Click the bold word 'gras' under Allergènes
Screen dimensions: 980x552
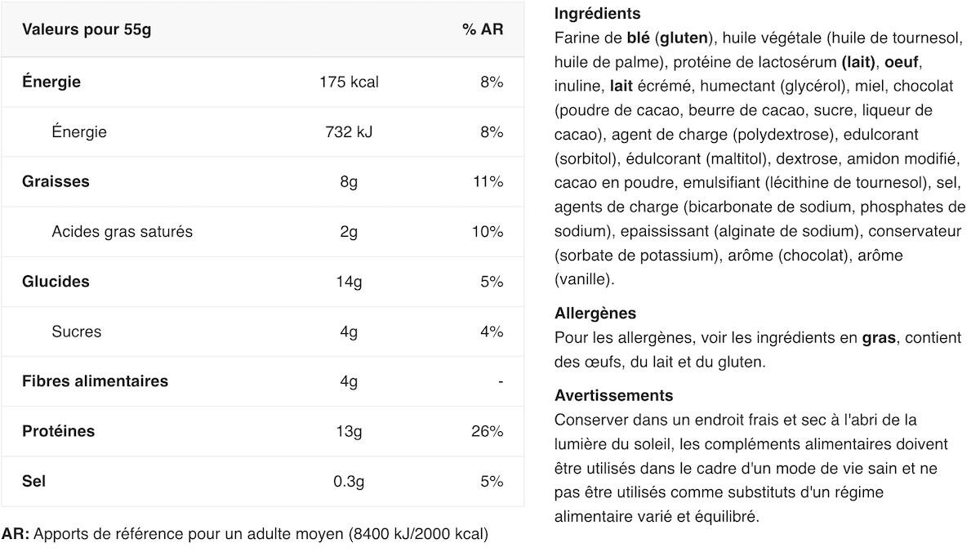[879, 338]
